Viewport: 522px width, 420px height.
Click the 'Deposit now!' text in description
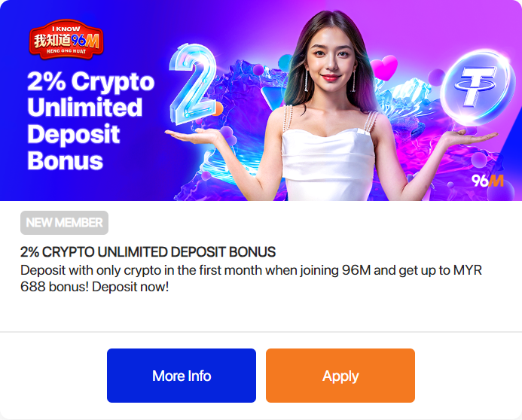130,287
